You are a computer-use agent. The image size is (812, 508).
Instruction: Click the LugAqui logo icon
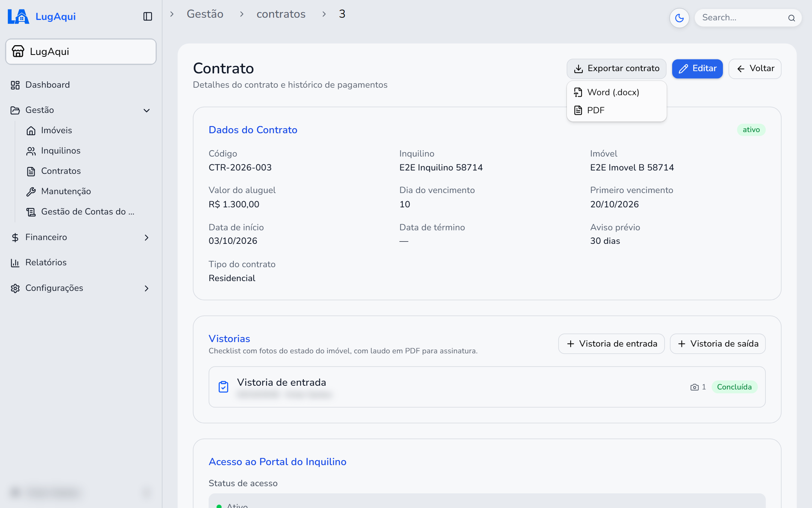tap(18, 17)
